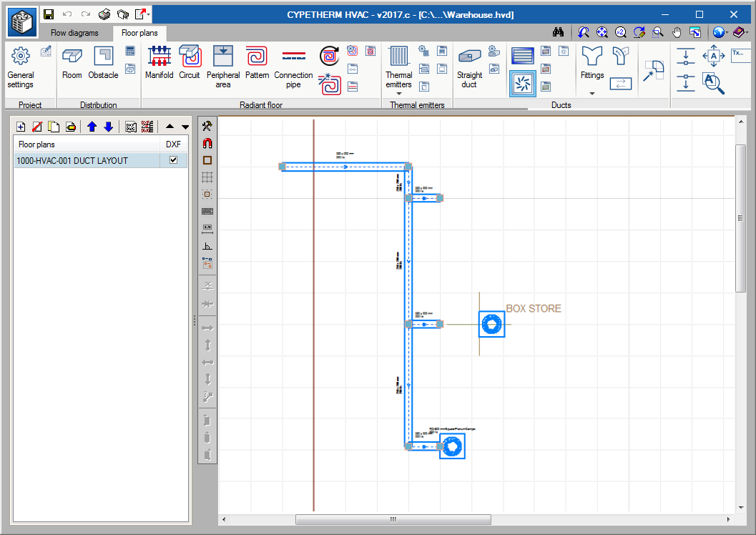Open the Fittings dropdown arrow

pyautogui.click(x=592, y=94)
